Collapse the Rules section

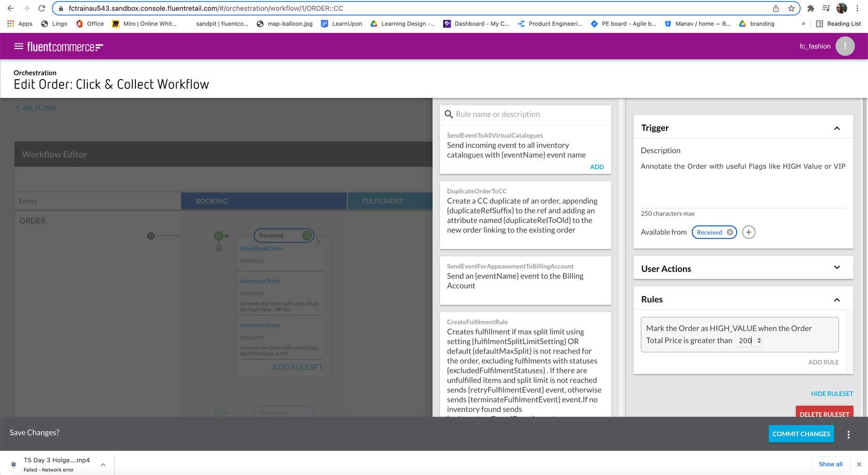(836, 300)
